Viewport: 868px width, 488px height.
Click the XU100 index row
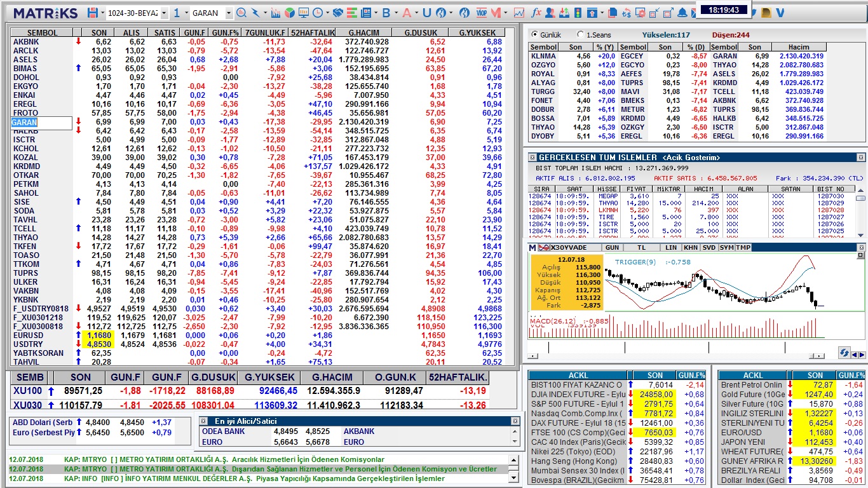(x=251, y=391)
